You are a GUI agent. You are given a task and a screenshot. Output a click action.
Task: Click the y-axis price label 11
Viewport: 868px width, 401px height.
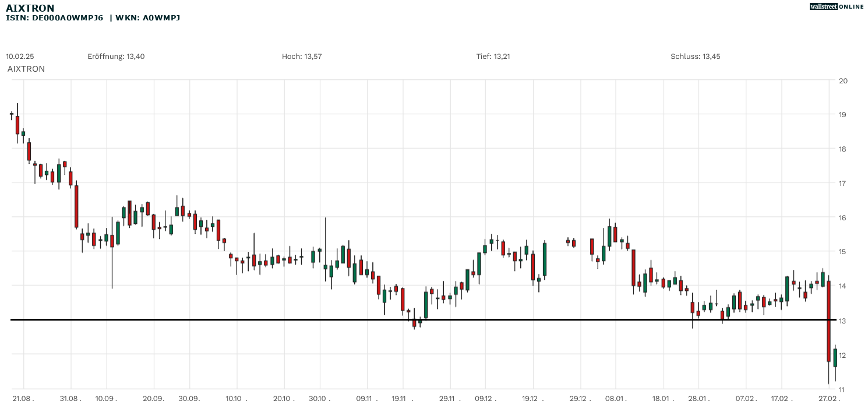point(842,389)
